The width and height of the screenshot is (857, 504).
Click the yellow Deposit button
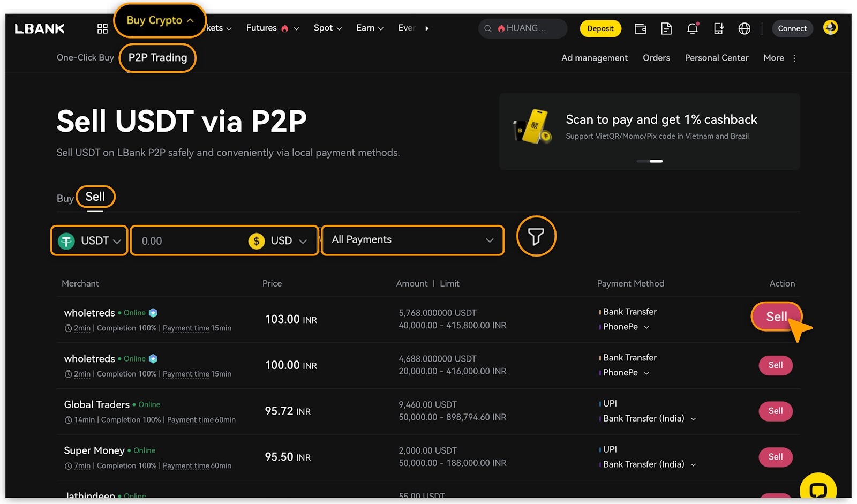600,28
